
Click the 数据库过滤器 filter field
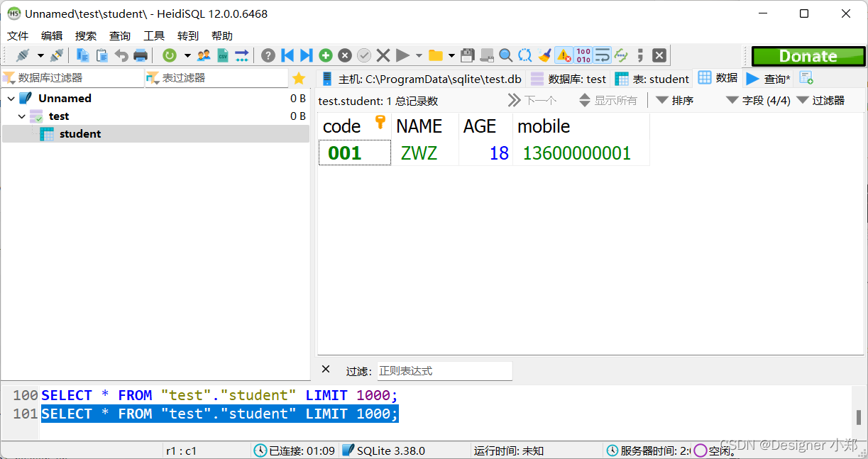[73, 78]
